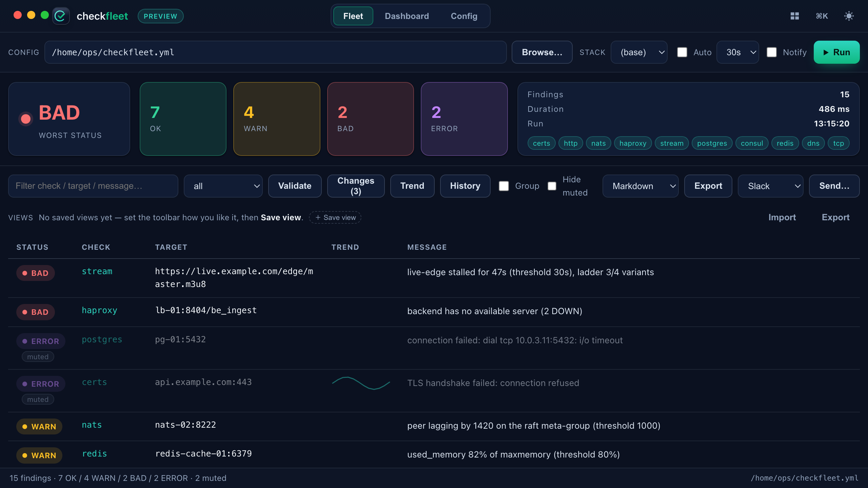Click the config path input field
868x488 pixels.
pyautogui.click(x=275, y=52)
